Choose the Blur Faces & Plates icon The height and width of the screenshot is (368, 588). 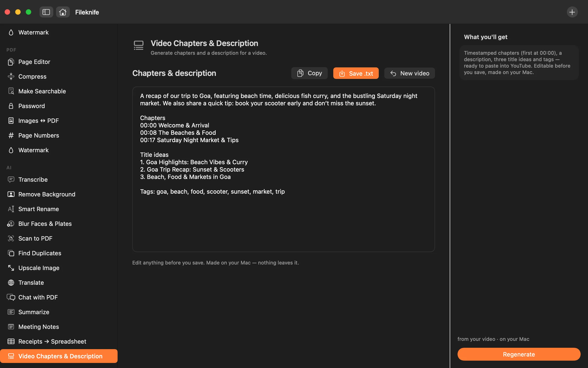[x=11, y=224]
